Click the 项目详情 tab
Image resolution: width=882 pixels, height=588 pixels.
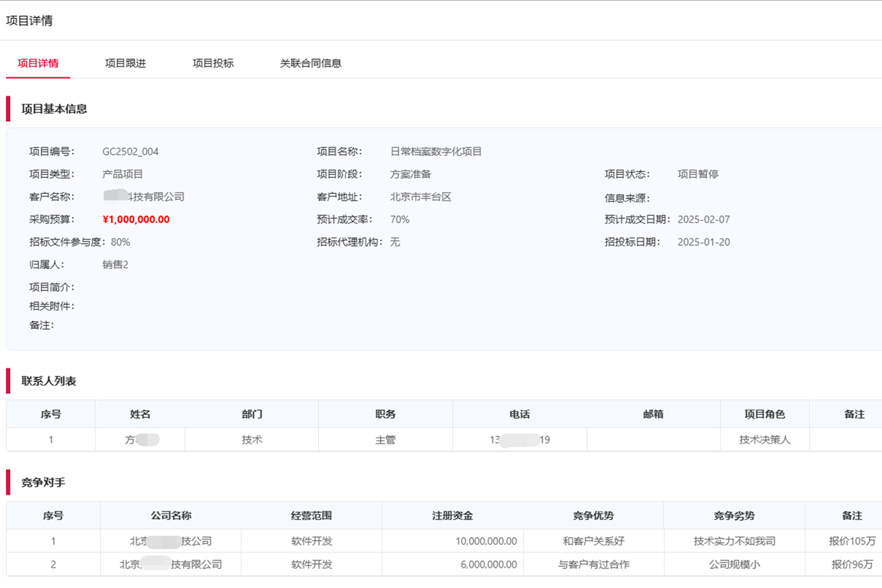click(x=37, y=63)
